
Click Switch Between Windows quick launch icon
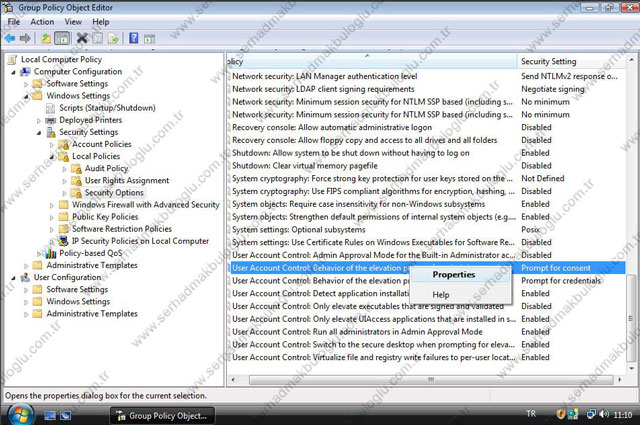click(x=65, y=416)
